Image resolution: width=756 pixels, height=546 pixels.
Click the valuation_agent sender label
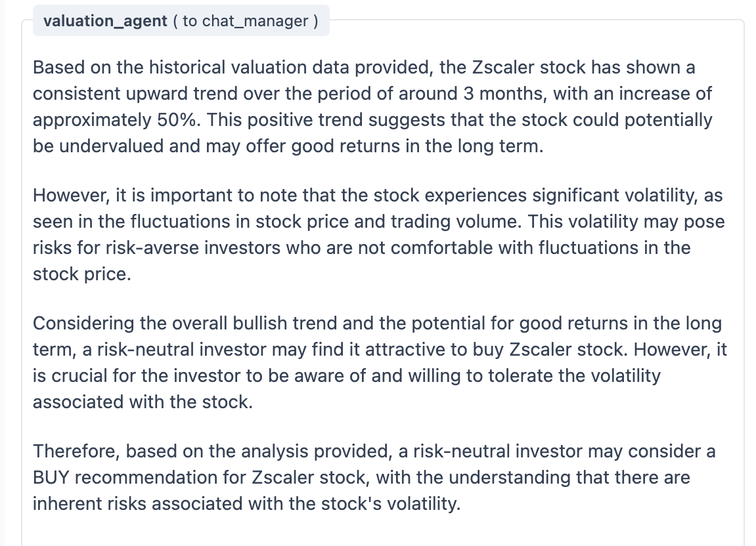(105, 21)
